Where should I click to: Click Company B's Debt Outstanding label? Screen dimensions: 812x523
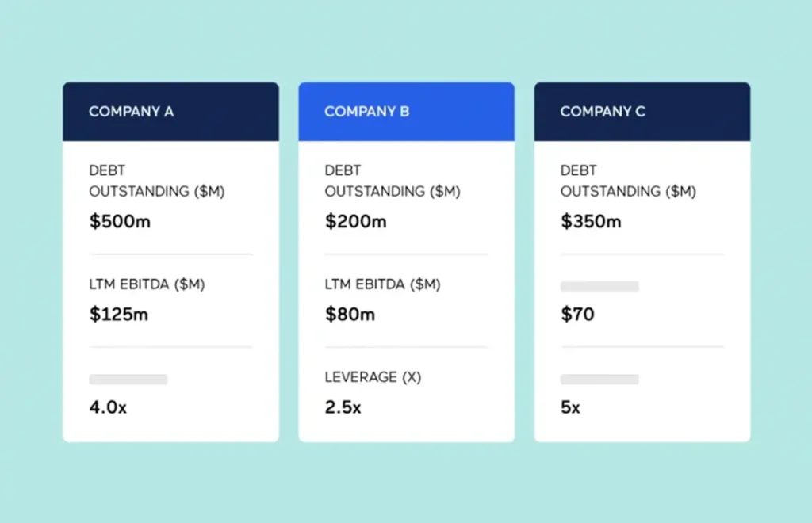(392, 181)
